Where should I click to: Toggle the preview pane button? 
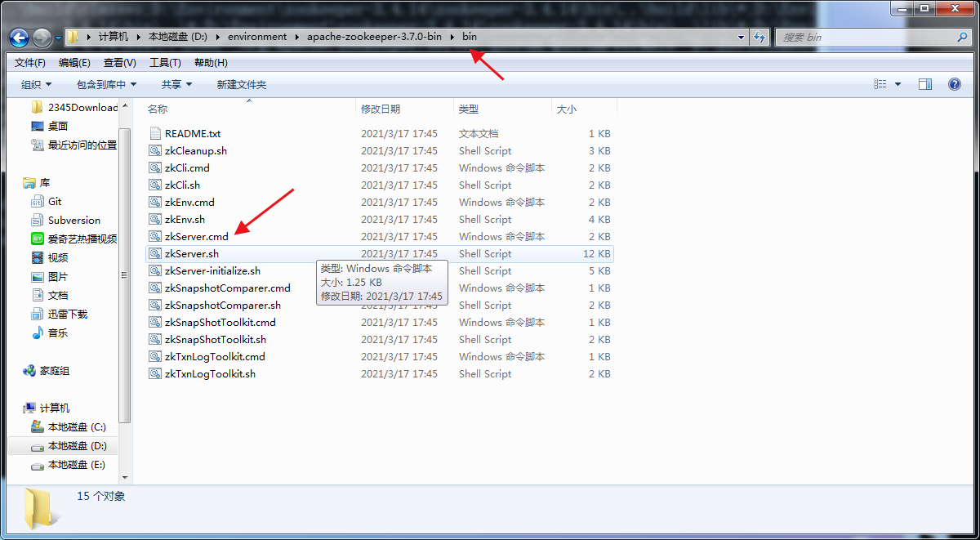[925, 84]
